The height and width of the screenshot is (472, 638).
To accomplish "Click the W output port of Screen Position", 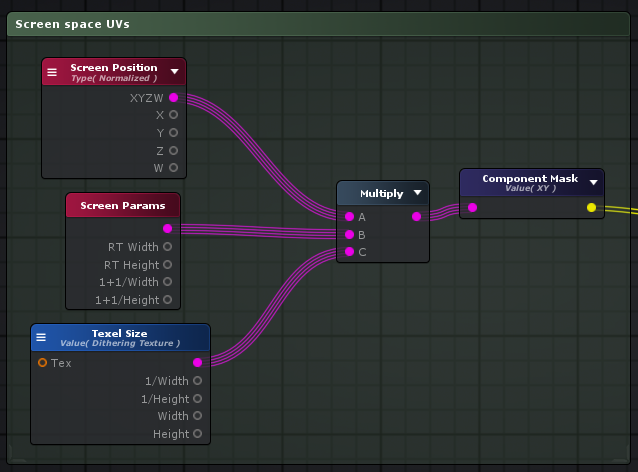I will tap(174, 168).
